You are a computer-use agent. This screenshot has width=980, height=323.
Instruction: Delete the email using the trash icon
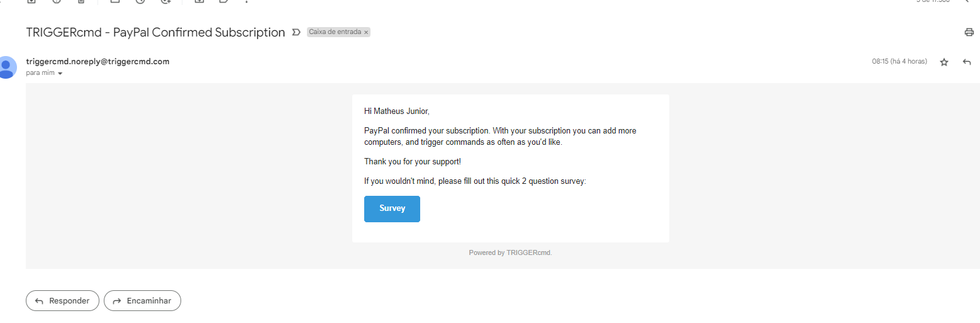pos(81,1)
